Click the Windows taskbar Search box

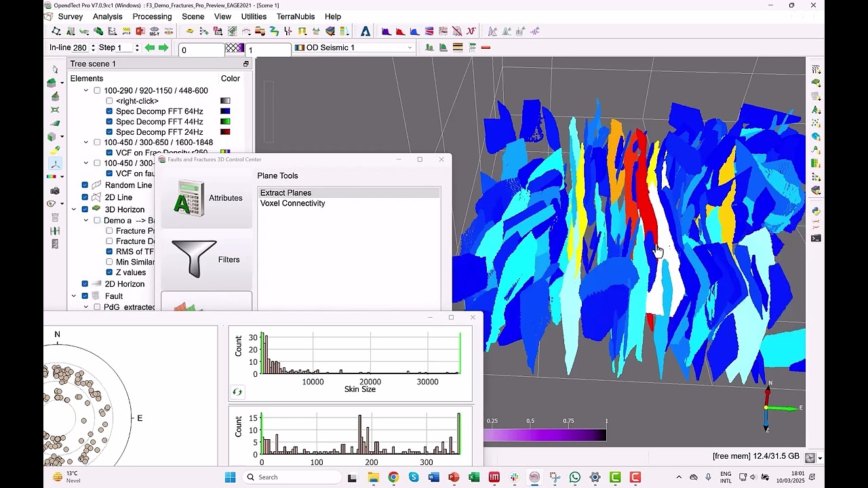(x=292, y=477)
